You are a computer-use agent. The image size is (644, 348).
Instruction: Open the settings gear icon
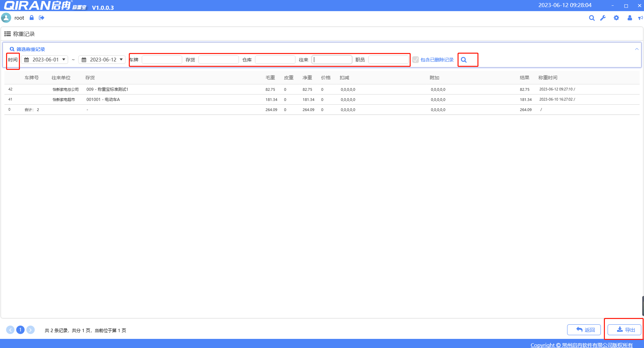tap(616, 18)
